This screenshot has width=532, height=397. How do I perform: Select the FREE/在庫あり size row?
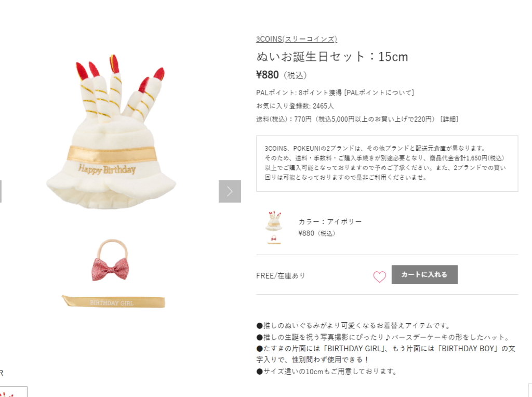(387, 274)
